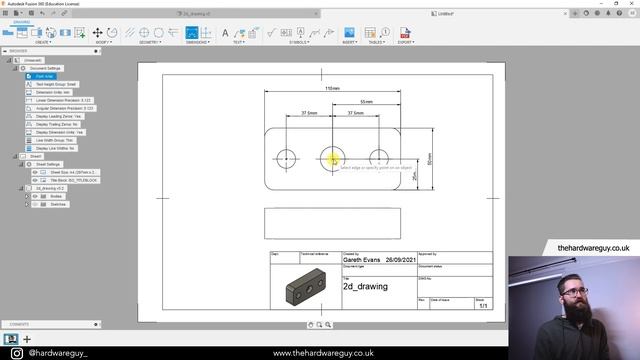Open the MODIFY dropdown menu
This screenshot has width=640, height=360.
pyautogui.click(x=104, y=42)
